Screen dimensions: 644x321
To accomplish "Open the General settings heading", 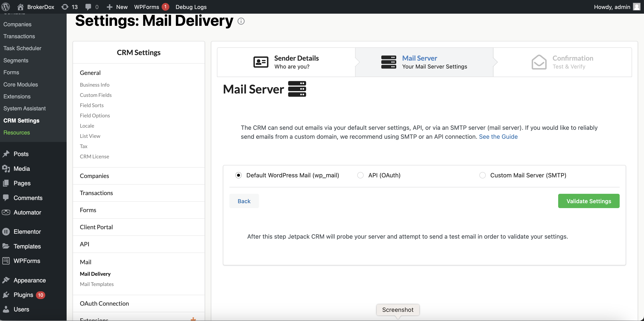I will point(90,73).
